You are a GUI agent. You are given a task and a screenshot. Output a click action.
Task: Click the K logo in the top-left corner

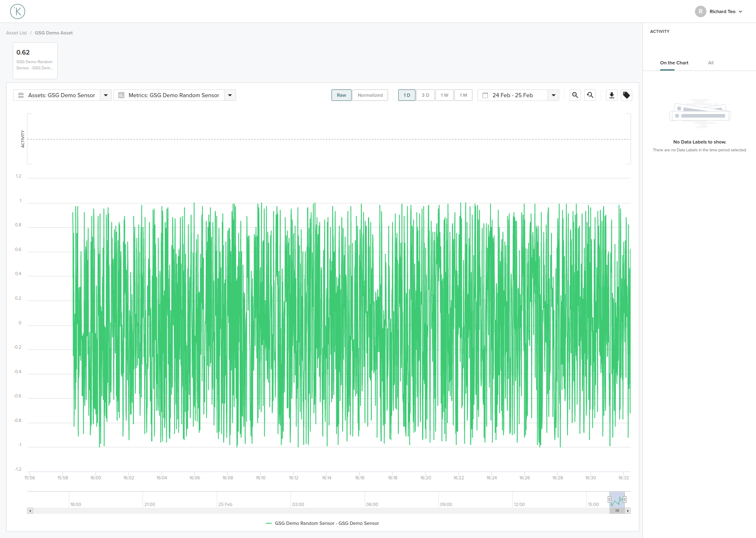(17, 11)
